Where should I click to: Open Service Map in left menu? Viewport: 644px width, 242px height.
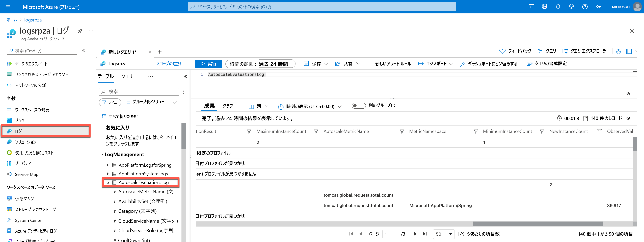click(x=26, y=174)
